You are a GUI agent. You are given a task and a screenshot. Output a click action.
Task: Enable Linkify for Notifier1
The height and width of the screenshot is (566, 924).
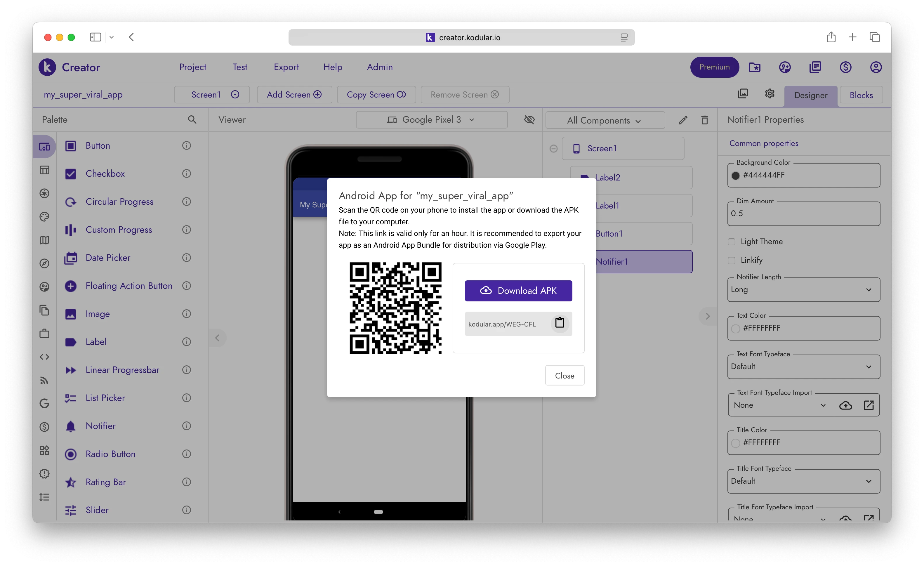pyautogui.click(x=731, y=260)
